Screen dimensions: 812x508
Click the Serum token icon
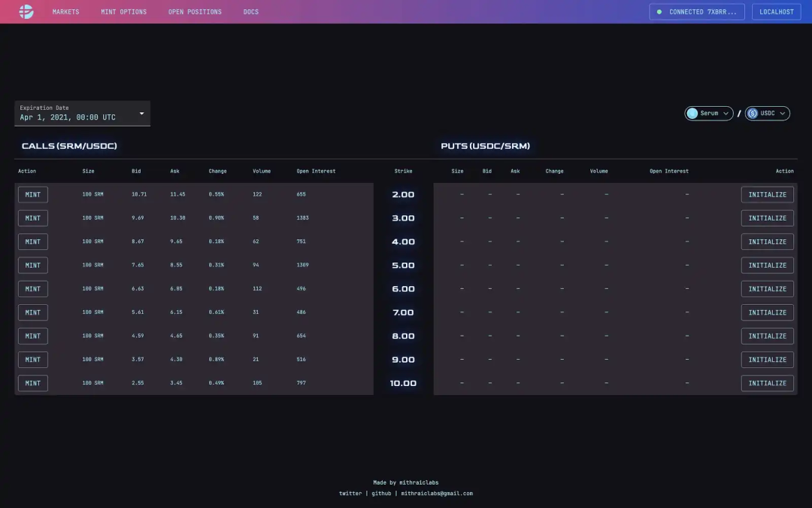[x=692, y=113]
